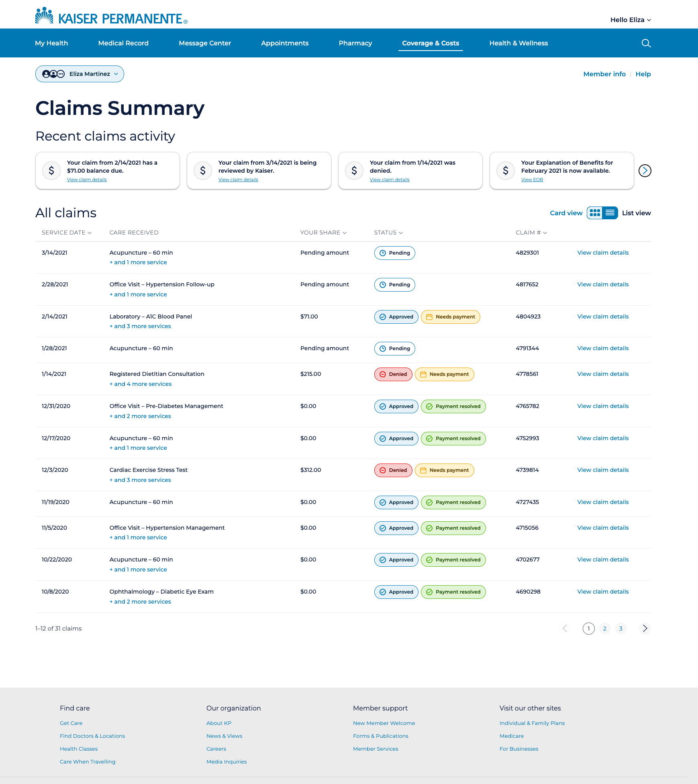The width and height of the screenshot is (698, 784).
Task: Advance recent claims carousel with arrow
Action: pyautogui.click(x=645, y=171)
